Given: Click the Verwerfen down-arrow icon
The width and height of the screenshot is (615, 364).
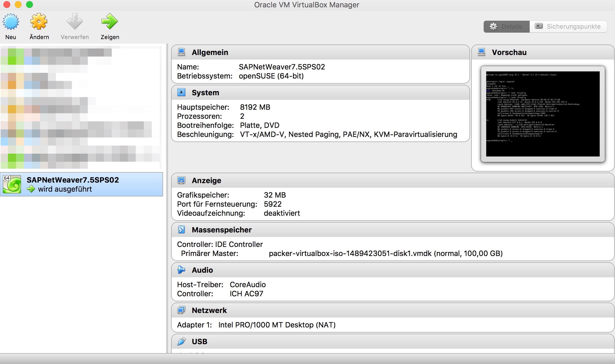Looking at the screenshot, I should pos(75,22).
